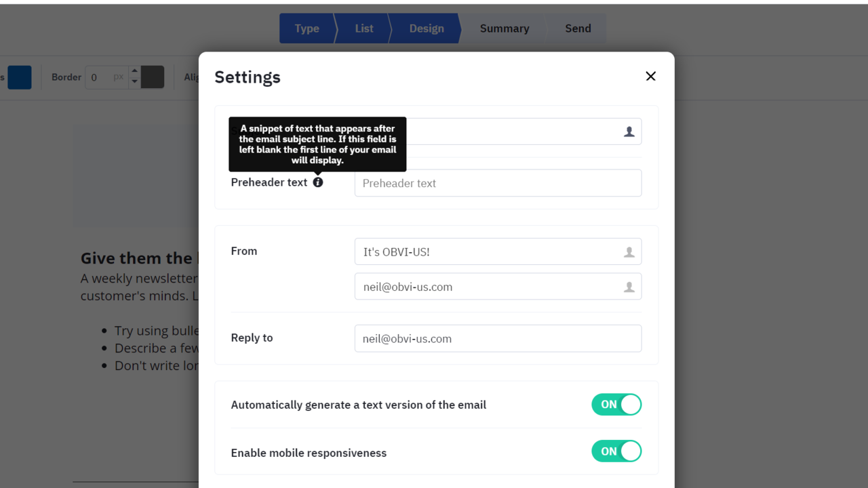Click the From name field showing It's OBVI-US!
The width and height of the screenshot is (868, 488).
tap(498, 251)
